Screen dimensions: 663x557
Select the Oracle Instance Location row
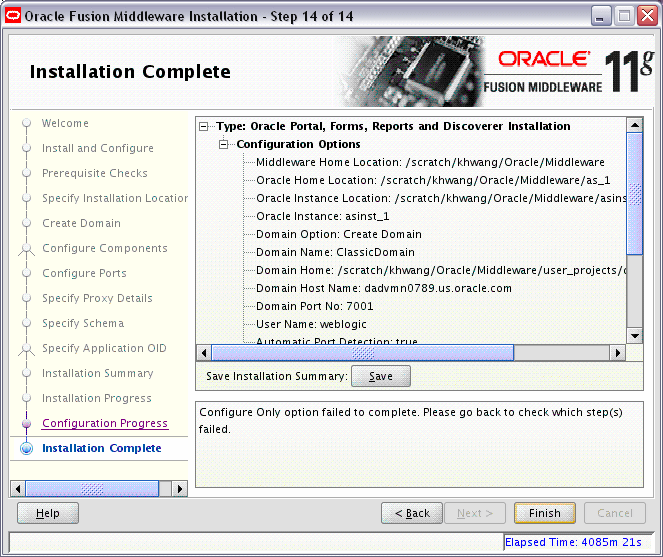pyautogui.click(x=441, y=198)
